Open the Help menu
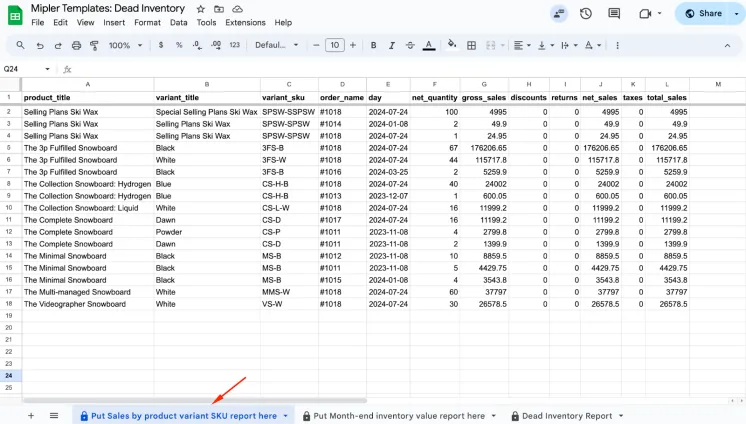746x424 pixels. pyautogui.click(x=283, y=22)
